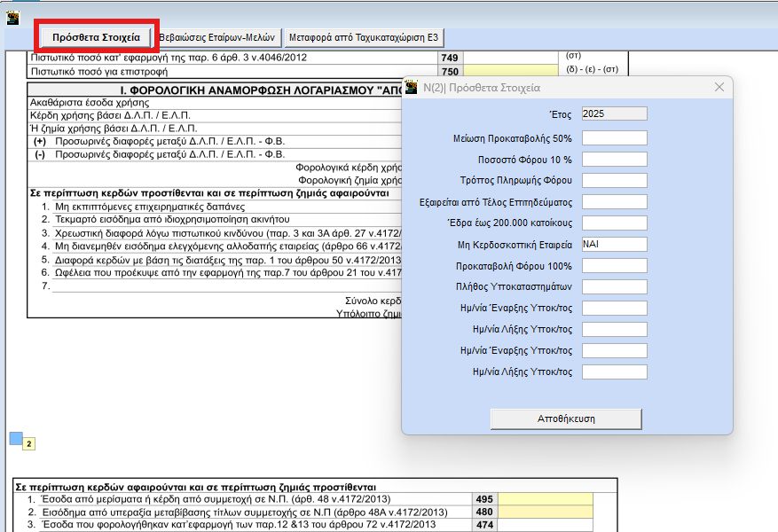Click Μεταφορά από Ταχυκαταχώριση Ε3
Image resolution: width=778 pixels, height=532 pixels.
[364, 37]
